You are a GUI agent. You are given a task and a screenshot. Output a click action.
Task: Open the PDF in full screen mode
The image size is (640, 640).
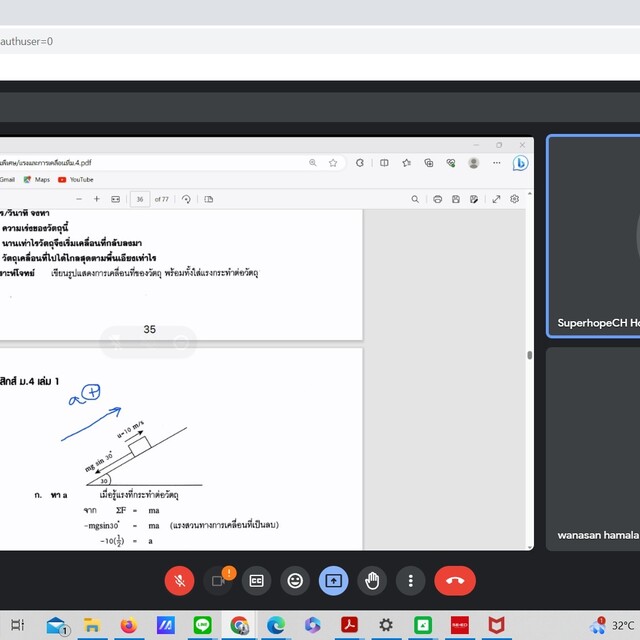[x=496, y=199]
